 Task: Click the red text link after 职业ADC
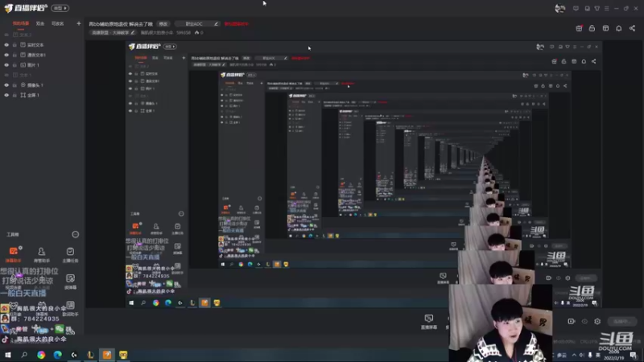tap(236, 24)
